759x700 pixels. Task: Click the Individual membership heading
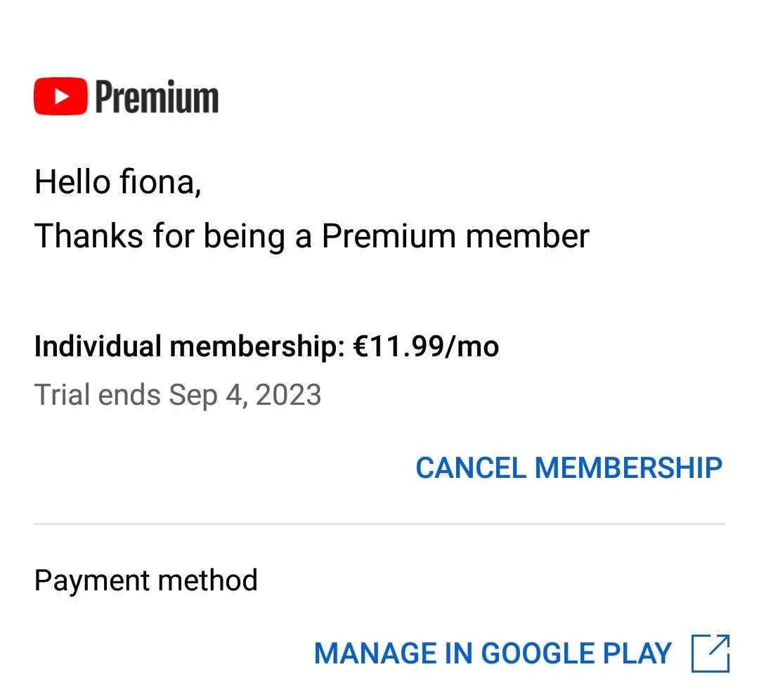[x=189, y=346]
